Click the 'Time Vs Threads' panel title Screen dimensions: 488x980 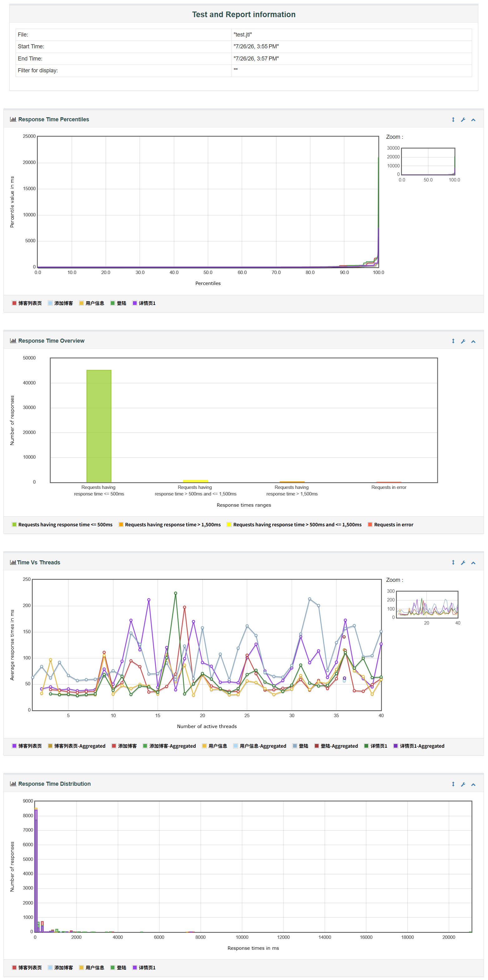click(x=38, y=562)
